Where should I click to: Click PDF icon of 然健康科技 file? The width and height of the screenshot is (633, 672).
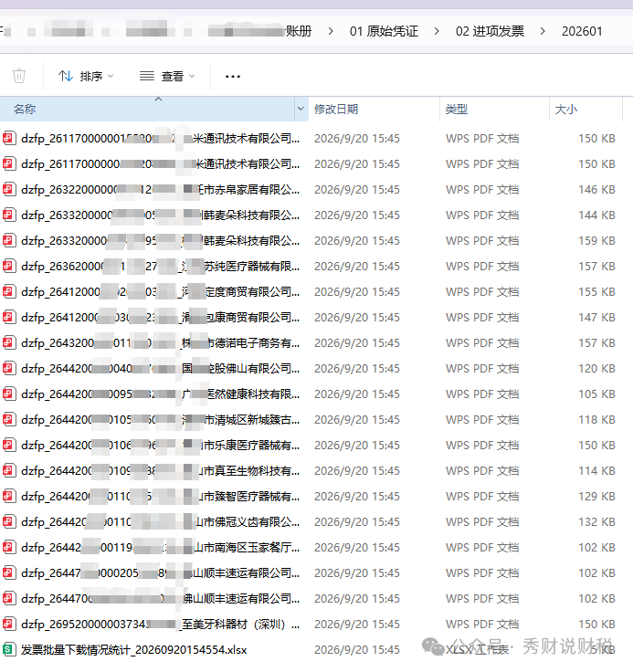pyautogui.click(x=9, y=394)
